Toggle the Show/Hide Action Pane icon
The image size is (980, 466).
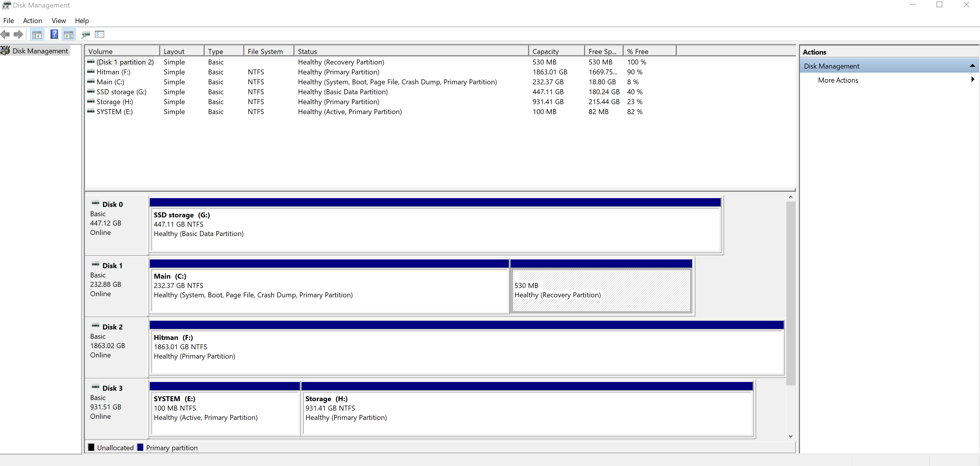(x=69, y=35)
